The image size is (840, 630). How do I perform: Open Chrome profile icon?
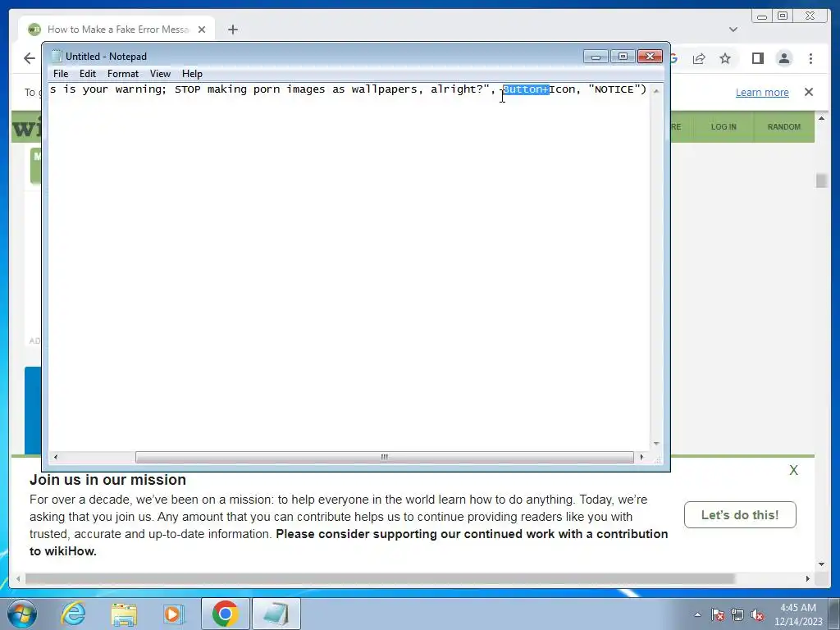783,58
